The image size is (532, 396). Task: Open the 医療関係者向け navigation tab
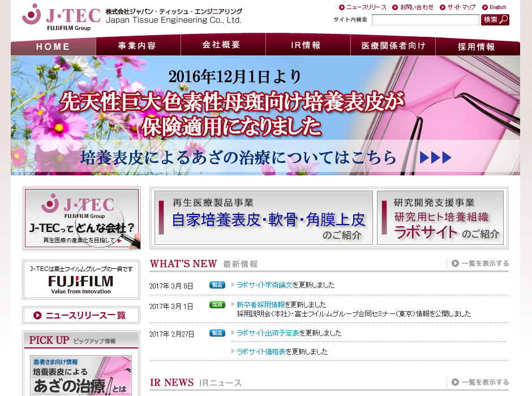(393, 45)
